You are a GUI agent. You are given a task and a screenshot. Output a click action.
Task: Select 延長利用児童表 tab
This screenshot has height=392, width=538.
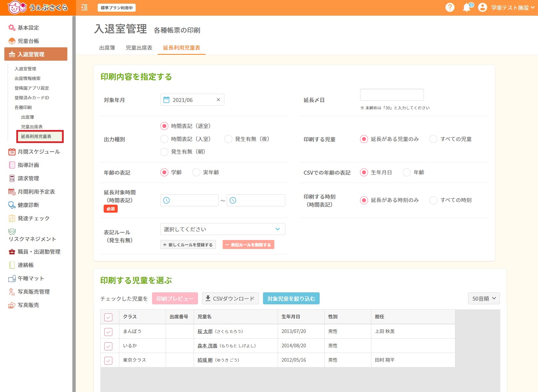[182, 48]
